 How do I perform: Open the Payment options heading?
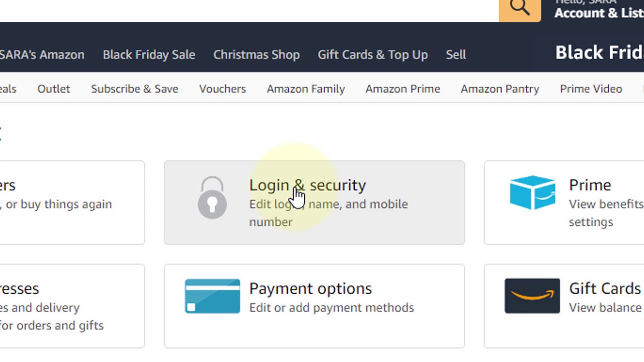coord(310,289)
